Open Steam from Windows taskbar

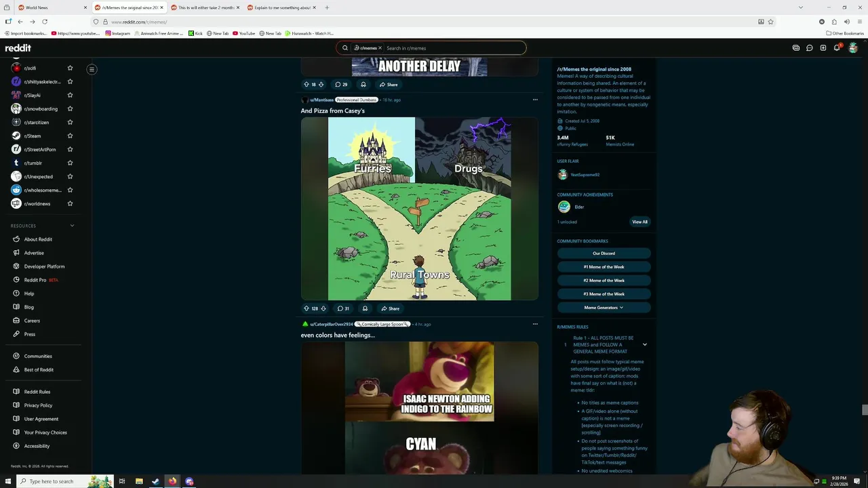click(155, 481)
